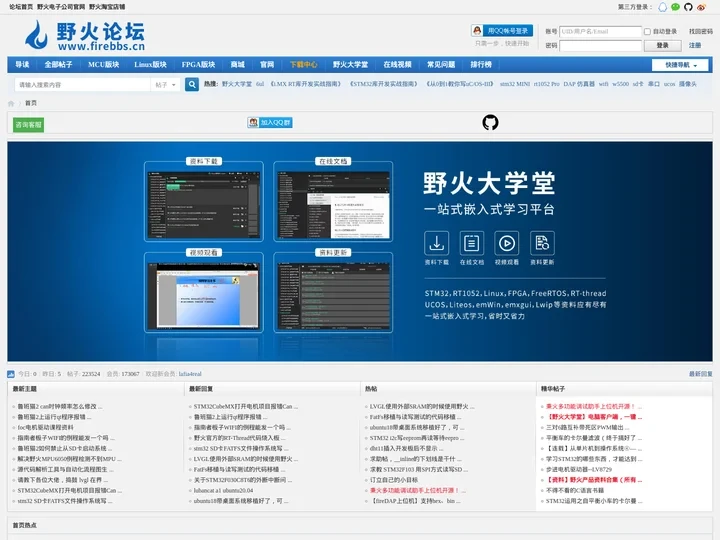Enable the 自动登录 checkbox
The height and width of the screenshot is (540, 720).
pyautogui.click(x=647, y=32)
